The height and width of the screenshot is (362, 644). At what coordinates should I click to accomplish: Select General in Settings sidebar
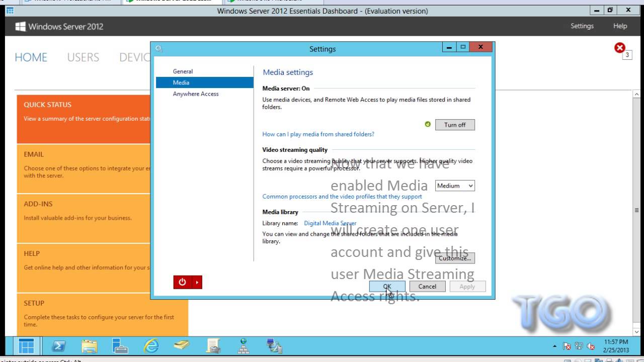[183, 71]
